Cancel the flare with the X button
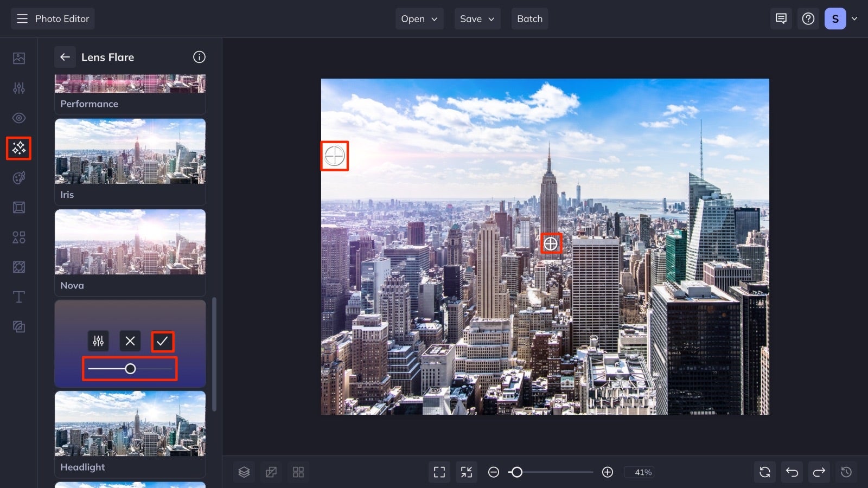Viewport: 868px width, 488px height. point(130,341)
